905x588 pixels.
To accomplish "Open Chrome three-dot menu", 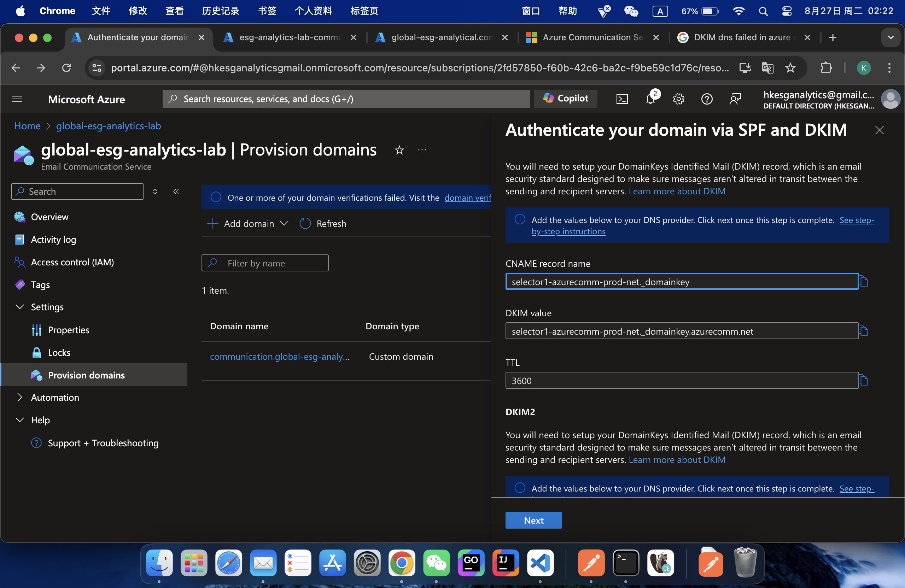I will (889, 68).
